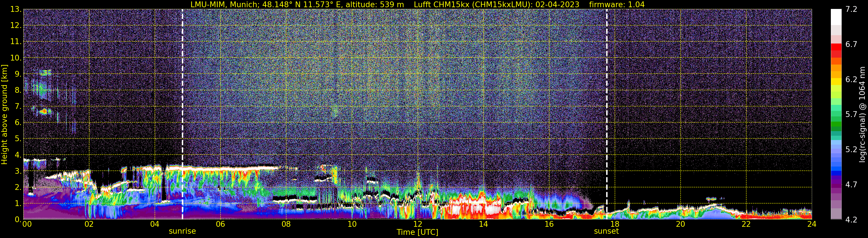Click the height tick label '4.'
Viewport: 868px width, 238px height.
pos(18,155)
